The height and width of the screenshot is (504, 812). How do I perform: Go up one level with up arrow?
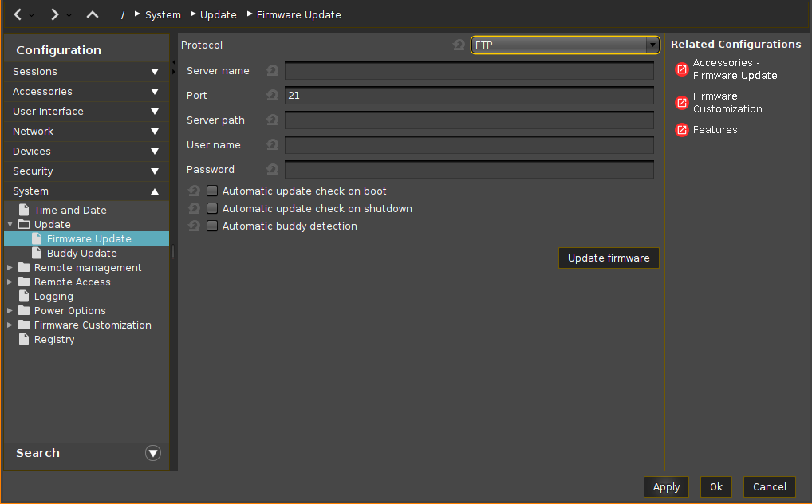(93, 14)
